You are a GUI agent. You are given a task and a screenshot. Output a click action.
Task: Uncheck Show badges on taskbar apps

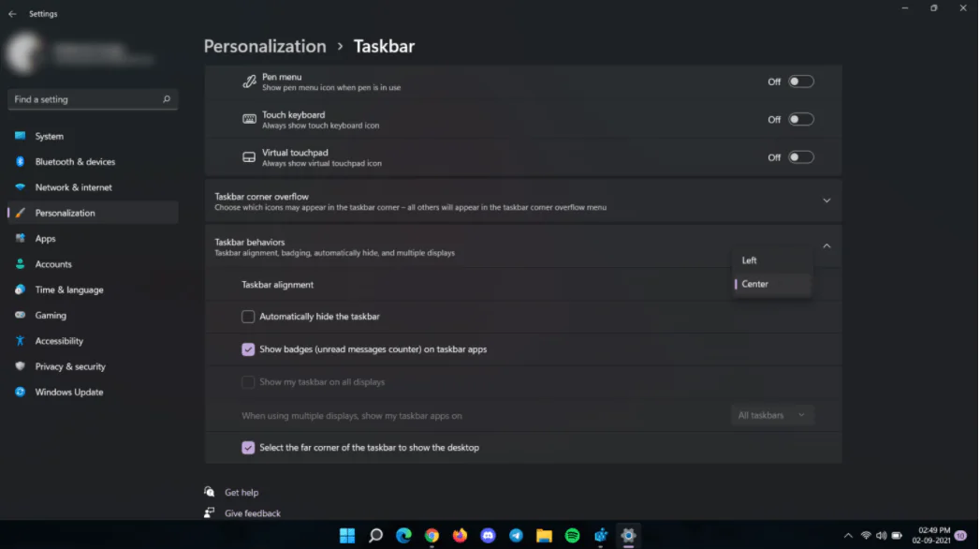pyautogui.click(x=248, y=349)
